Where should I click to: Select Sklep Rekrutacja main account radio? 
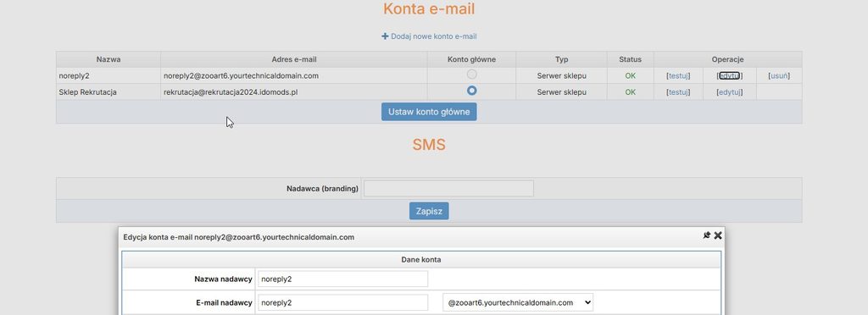coord(471,90)
